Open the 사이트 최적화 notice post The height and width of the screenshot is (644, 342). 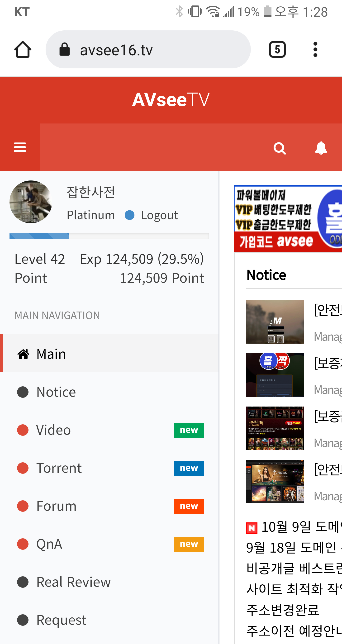[294, 589]
